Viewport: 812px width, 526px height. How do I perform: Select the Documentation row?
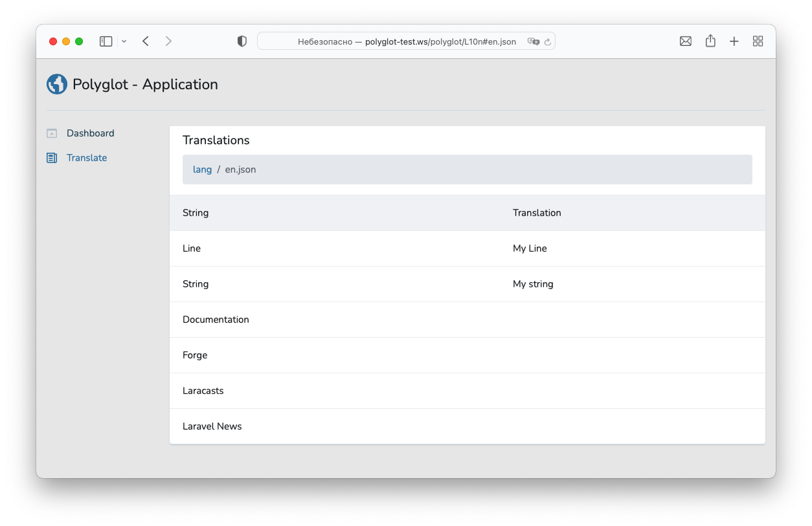click(468, 320)
